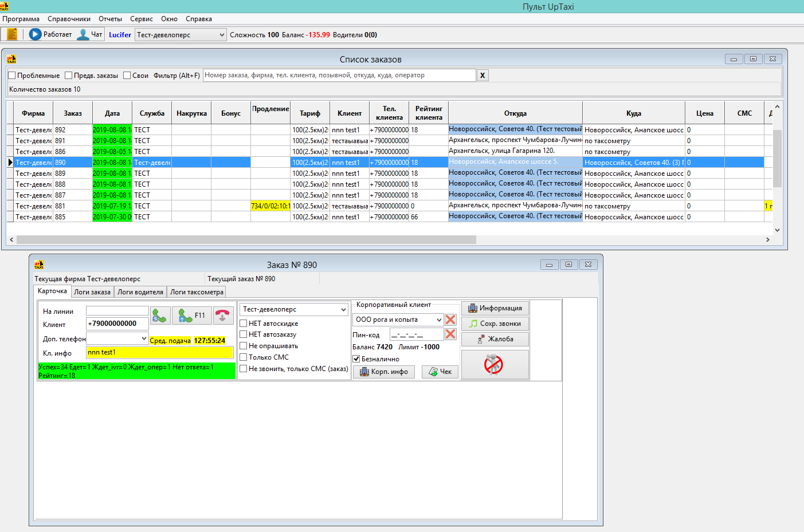Toggle the Только СМС checkbox
The width and height of the screenshot is (804, 532).
pyautogui.click(x=244, y=357)
